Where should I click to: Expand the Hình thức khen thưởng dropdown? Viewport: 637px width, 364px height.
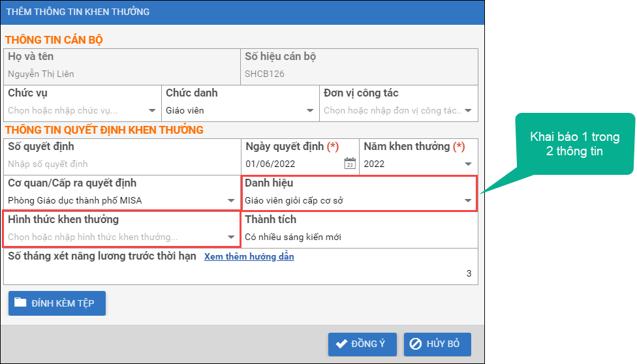coord(231,237)
